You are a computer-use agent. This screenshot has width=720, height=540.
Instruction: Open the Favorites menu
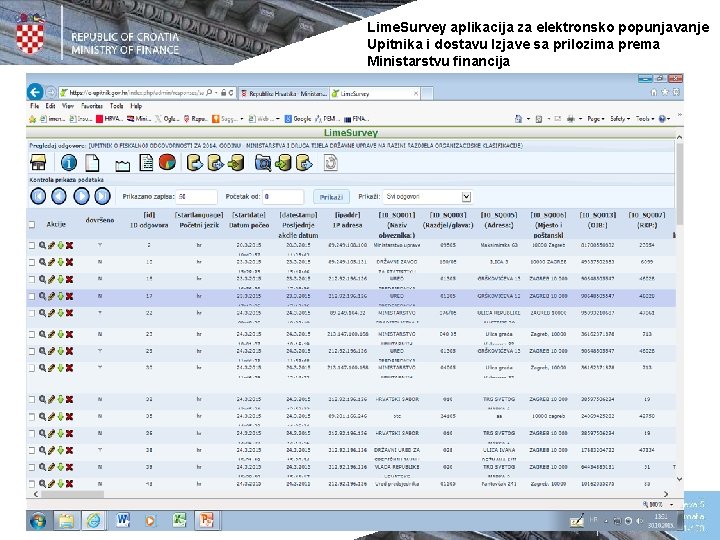pyautogui.click(x=92, y=106)
